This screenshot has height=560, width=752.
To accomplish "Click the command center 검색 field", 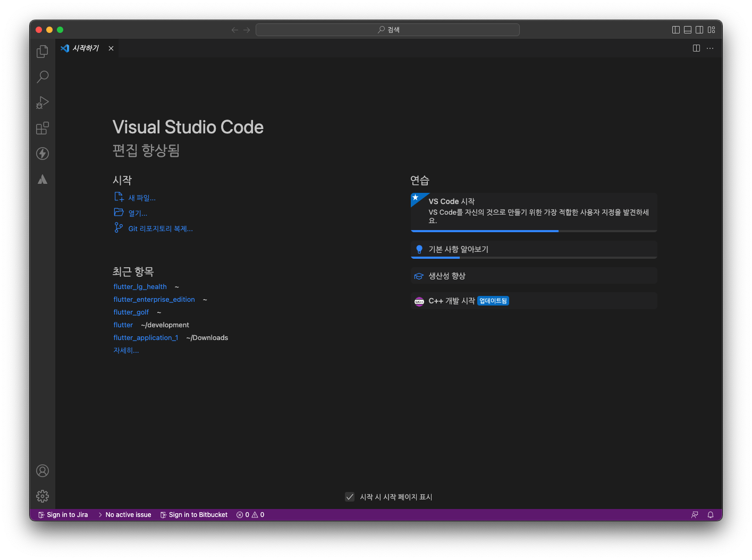I will coord(387,30).
